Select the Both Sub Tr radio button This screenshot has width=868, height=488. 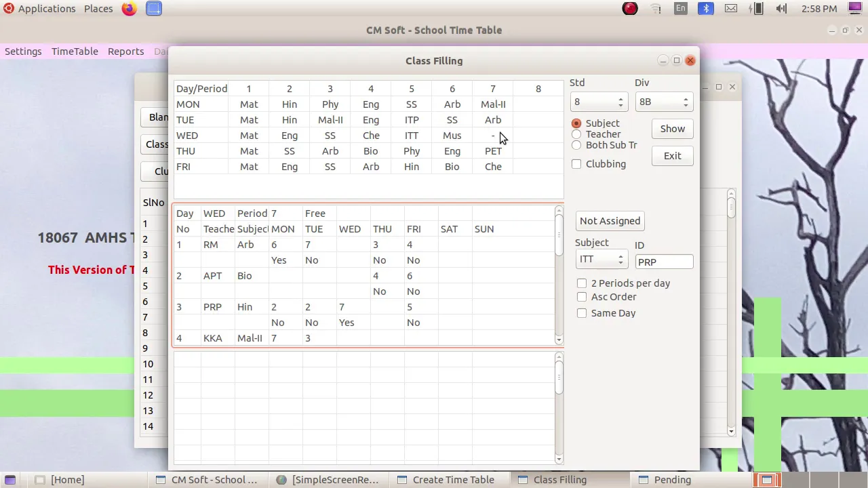coord(576,145)
